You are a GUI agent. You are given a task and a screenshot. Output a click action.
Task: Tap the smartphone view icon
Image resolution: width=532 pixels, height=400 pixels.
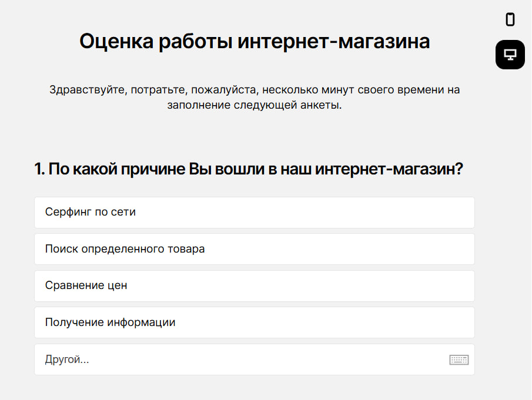click(x=510, y=19)
